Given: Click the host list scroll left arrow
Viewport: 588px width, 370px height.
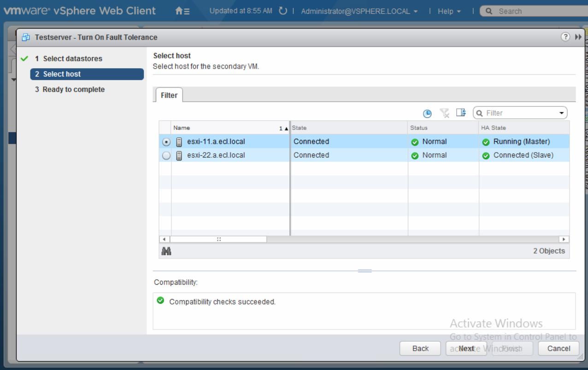Looking at the screenshot, I should (x=164, y=239).
